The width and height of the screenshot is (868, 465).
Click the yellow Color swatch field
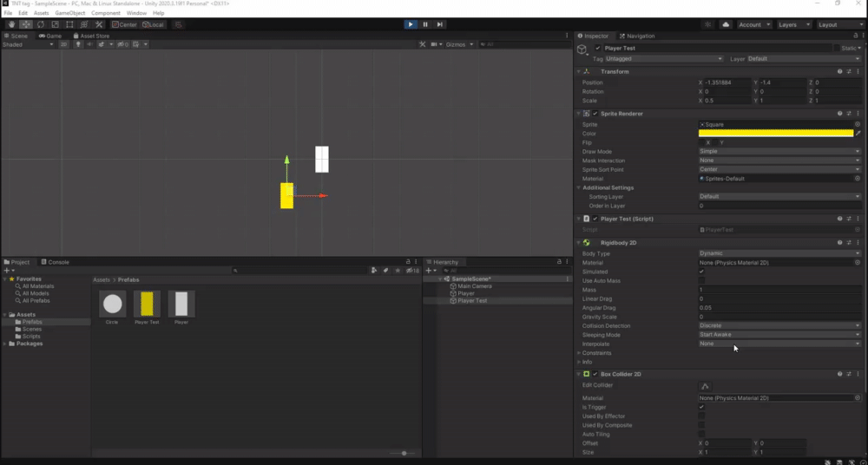(776, 134)
